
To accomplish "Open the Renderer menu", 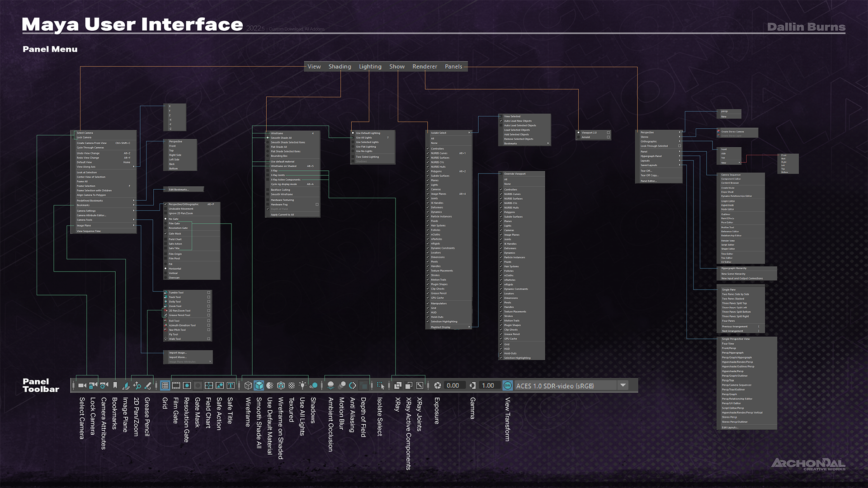I will click(425, 66).
